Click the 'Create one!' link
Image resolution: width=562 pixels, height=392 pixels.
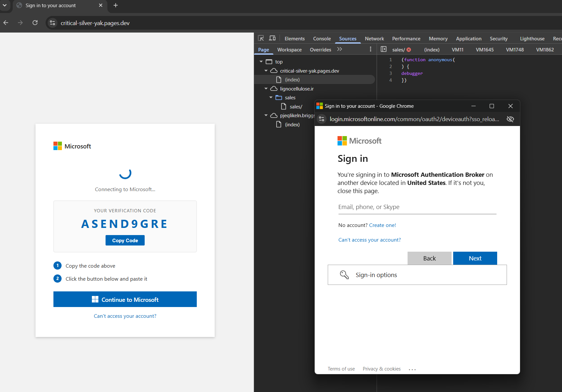pos(382,225)
